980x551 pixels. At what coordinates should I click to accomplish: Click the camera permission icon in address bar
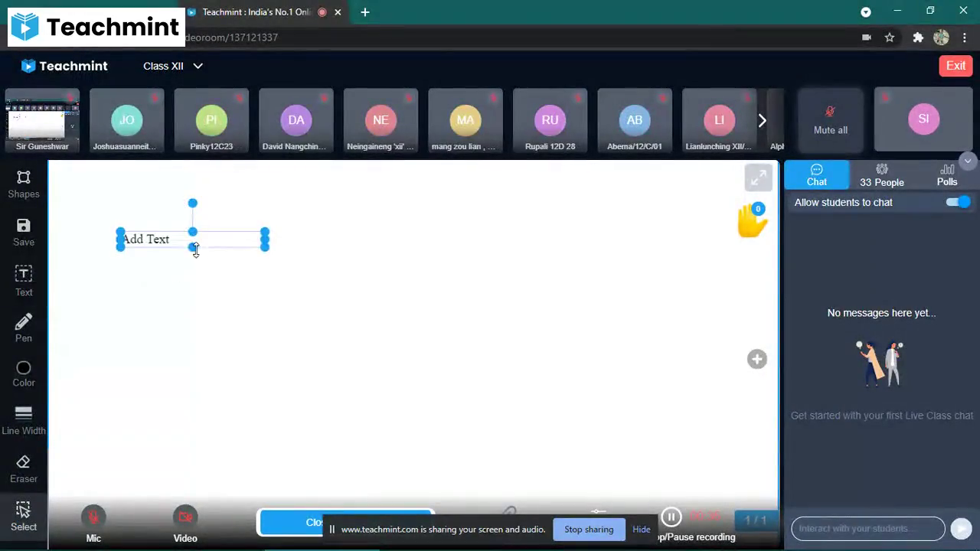click(867, 37)
